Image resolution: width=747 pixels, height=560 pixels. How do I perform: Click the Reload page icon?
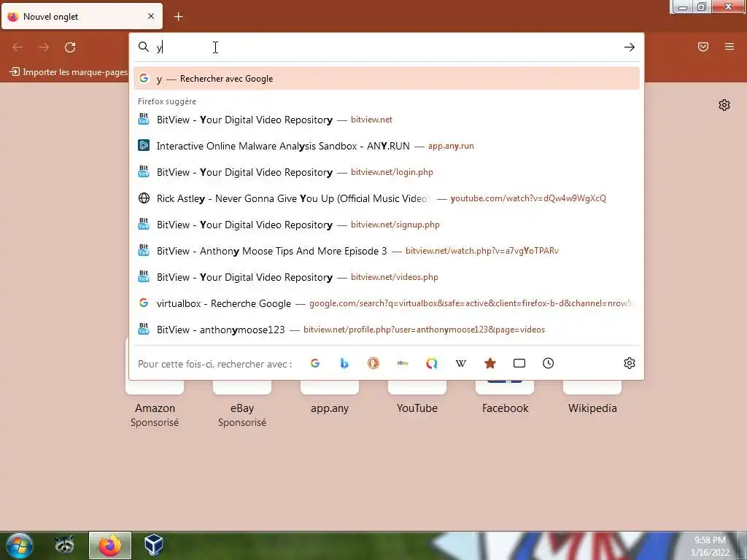click(x=70, y=47)
